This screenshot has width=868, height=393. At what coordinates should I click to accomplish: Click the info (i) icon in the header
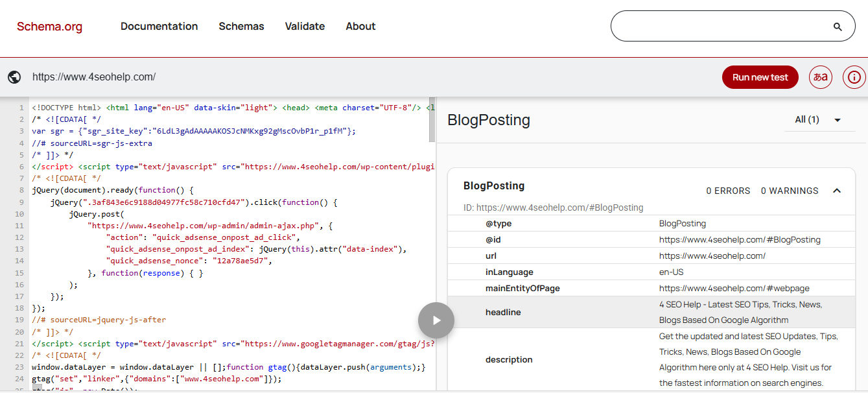[x=854, y=77]
